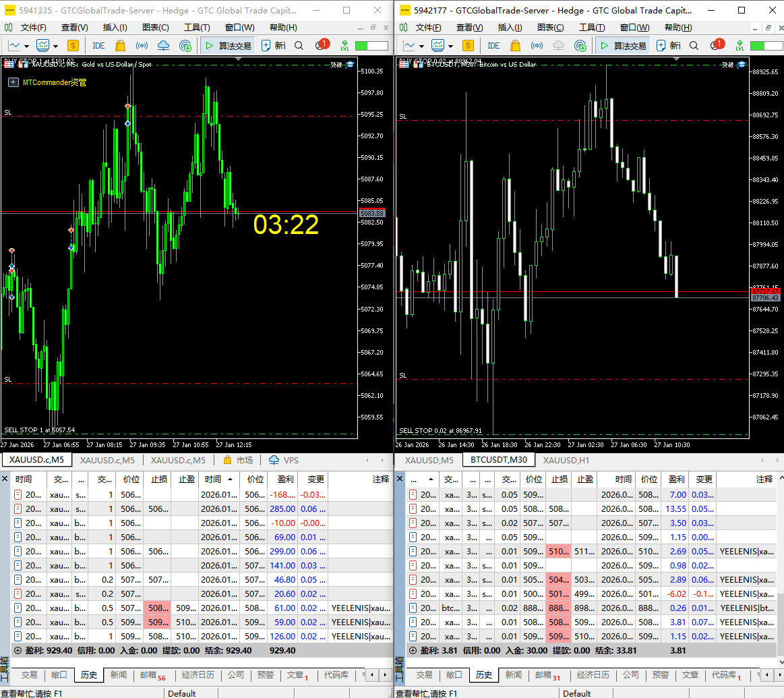Open 文件(F) menu in left window
Image resolution: width=784 pixels, height=698 pixels.
(33, 28)
